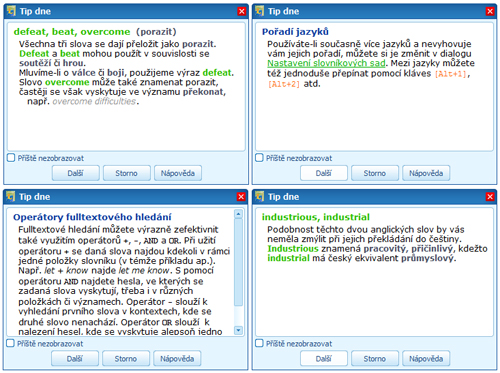Open the Nastavení slovníkových sad link

point(326,63)
